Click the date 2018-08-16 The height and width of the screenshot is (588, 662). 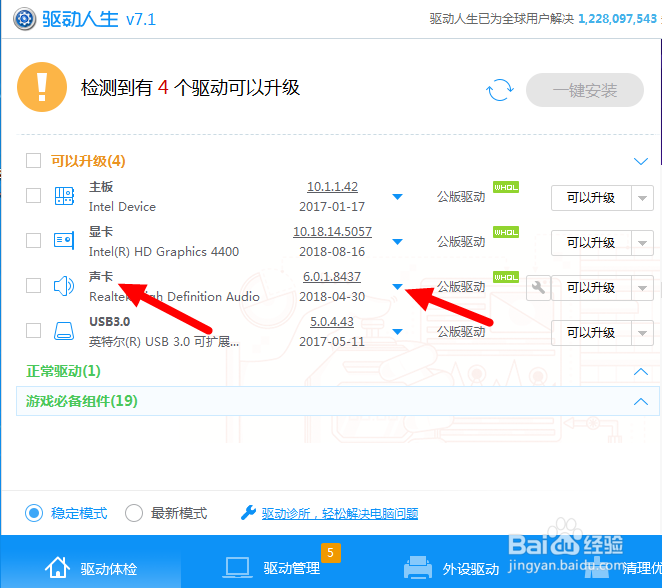[x=332, y=252]
